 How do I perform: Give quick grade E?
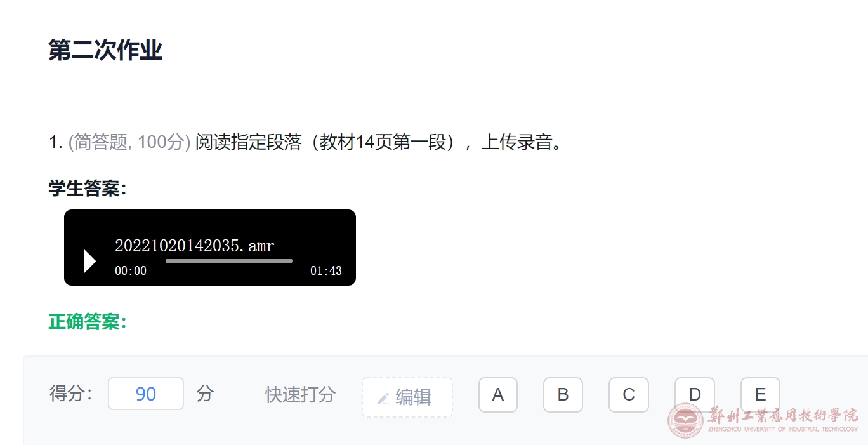(760, 395)
